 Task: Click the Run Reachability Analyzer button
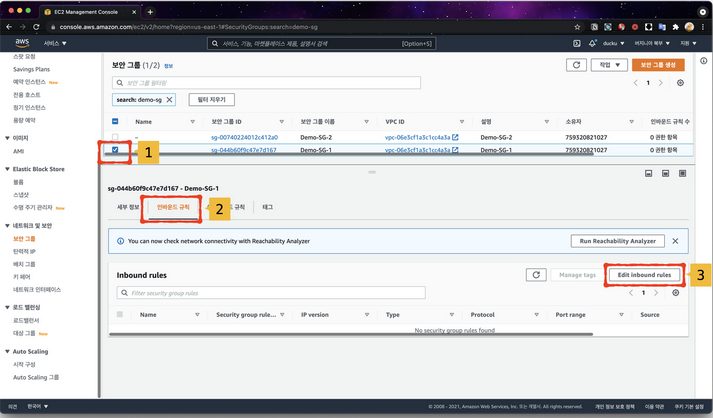618,241
